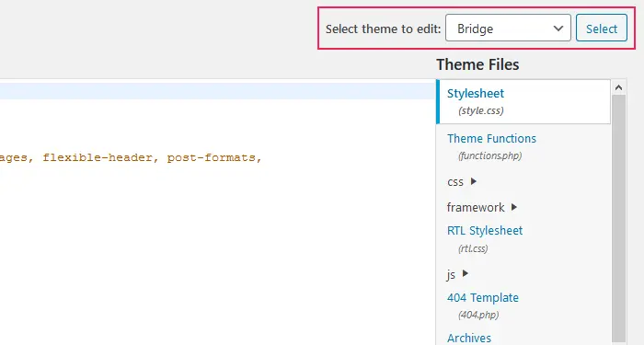644x345 pixels.
Task: Expand the js folder arrow
Action: (x=465, y=273)
